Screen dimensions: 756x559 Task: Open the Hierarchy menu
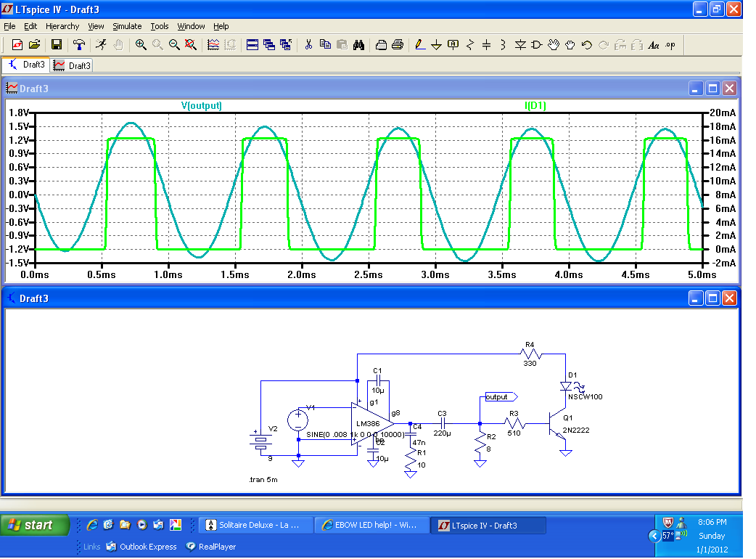[x=62, y=26]
